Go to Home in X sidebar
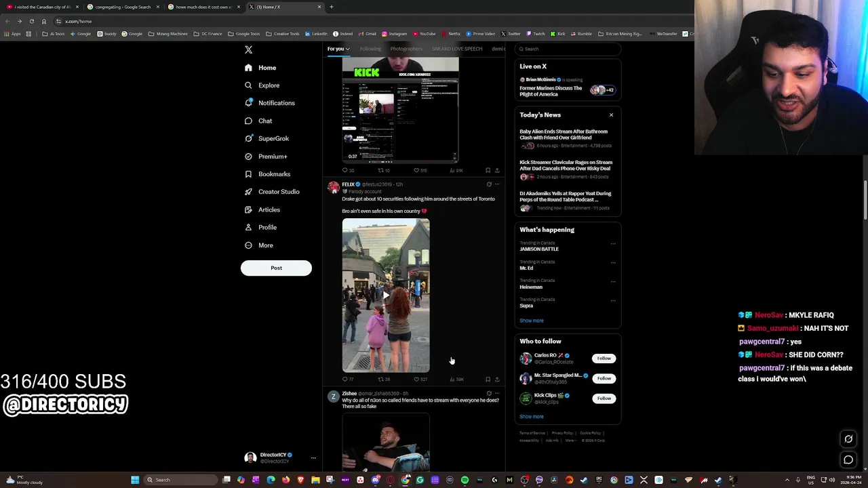 [260, 68]
